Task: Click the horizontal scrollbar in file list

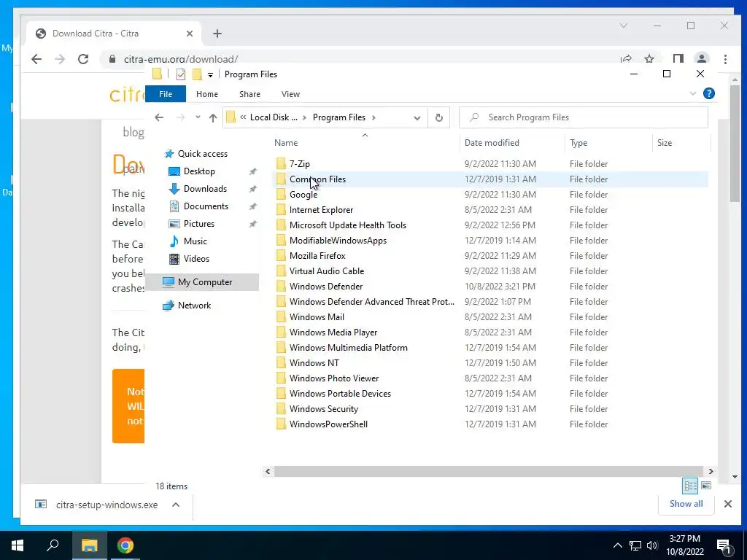Action: (489, 472)
